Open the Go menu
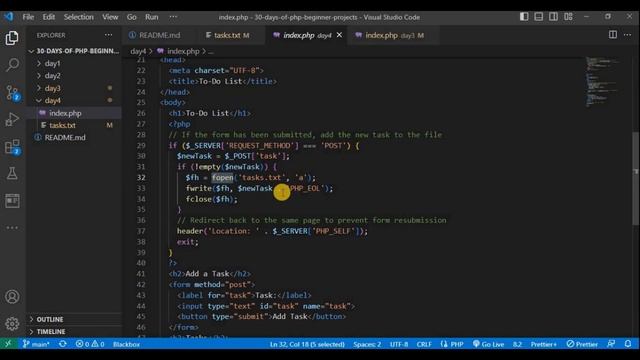Screen dimensions: 640x360 tap(131, 17)
